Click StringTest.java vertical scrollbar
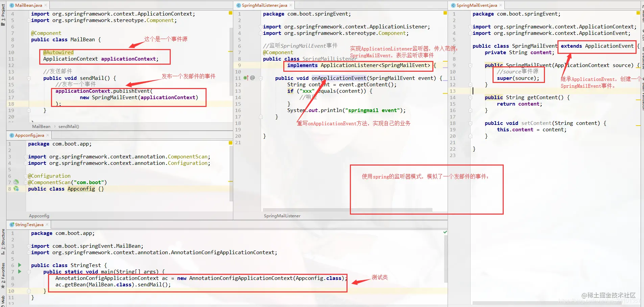This screenshot has width=644, height=307. pyautogui.click(x=446, y=259)
